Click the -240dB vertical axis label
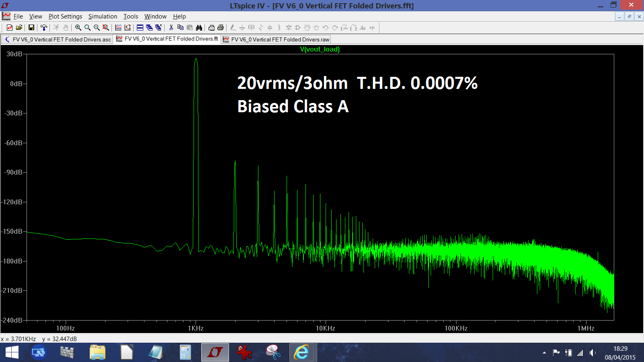The height and width of the screenshot is (362, 644). [x=12, y=320]
